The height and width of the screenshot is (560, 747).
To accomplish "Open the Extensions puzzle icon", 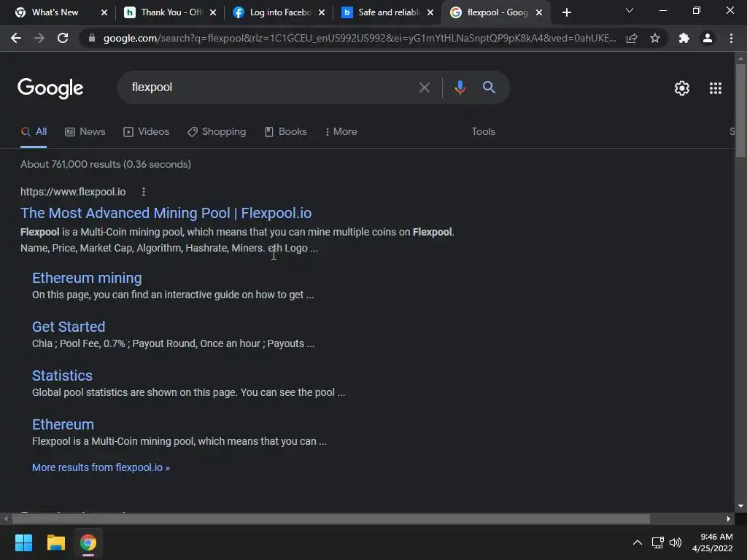I will [684, 38].
